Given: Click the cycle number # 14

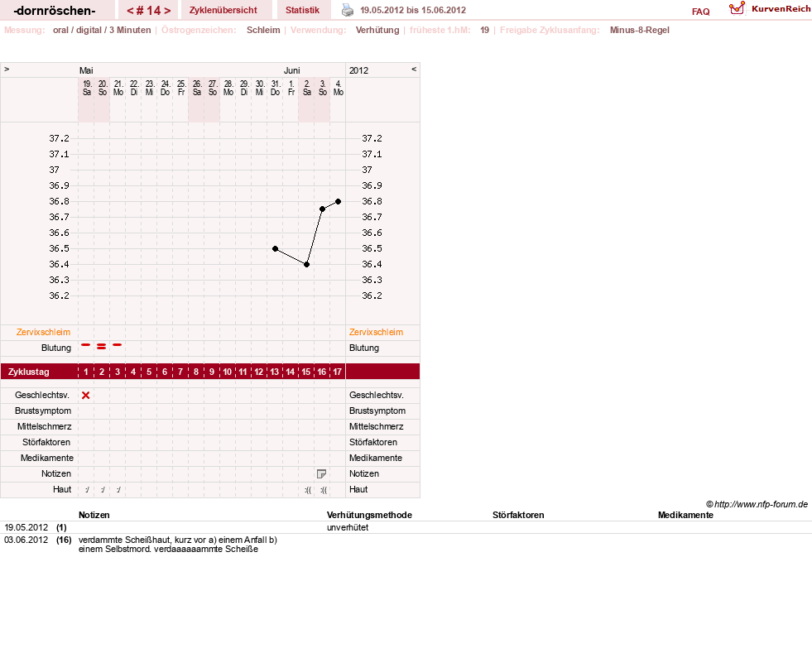Looking at the screenshot, I should (x=149, y=11).
